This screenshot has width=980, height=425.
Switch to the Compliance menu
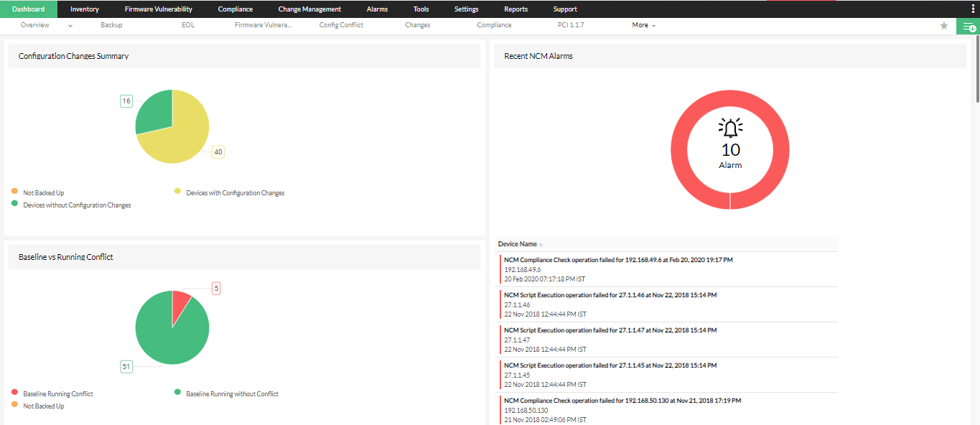click(235, 9)
